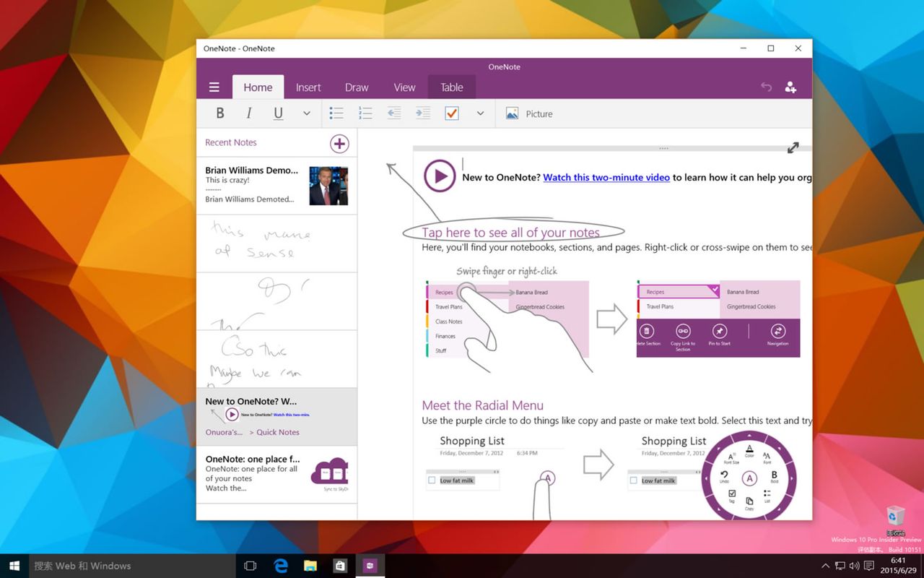Screen dimensions: 924x578
Task: Open the taskbar clock and date
Action: 899,566
